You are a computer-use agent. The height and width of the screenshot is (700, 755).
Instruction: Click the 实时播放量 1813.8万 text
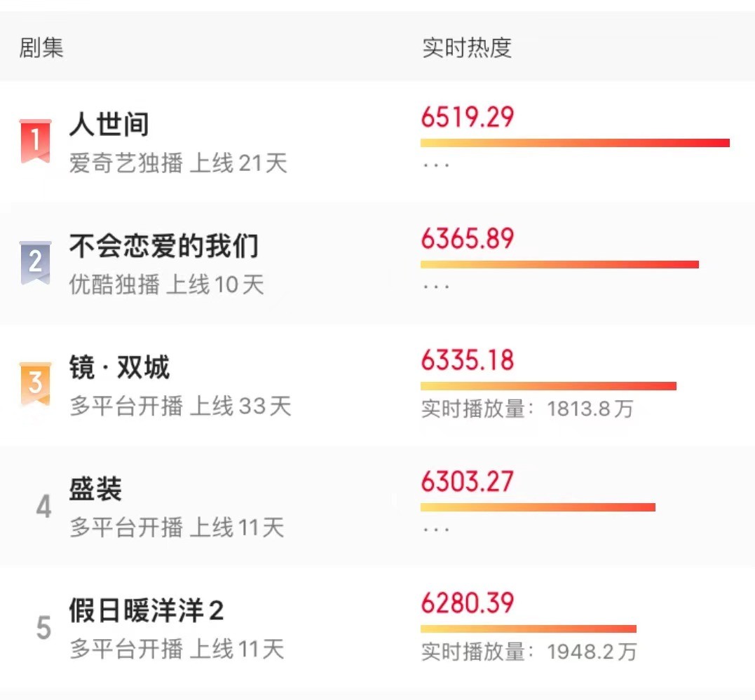[526, 409]
